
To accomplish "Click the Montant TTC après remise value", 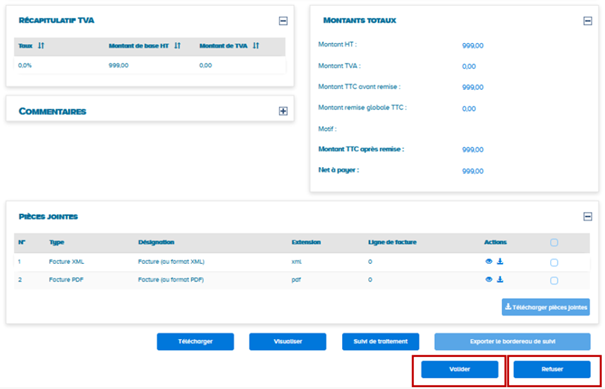I will coord(473,149).
